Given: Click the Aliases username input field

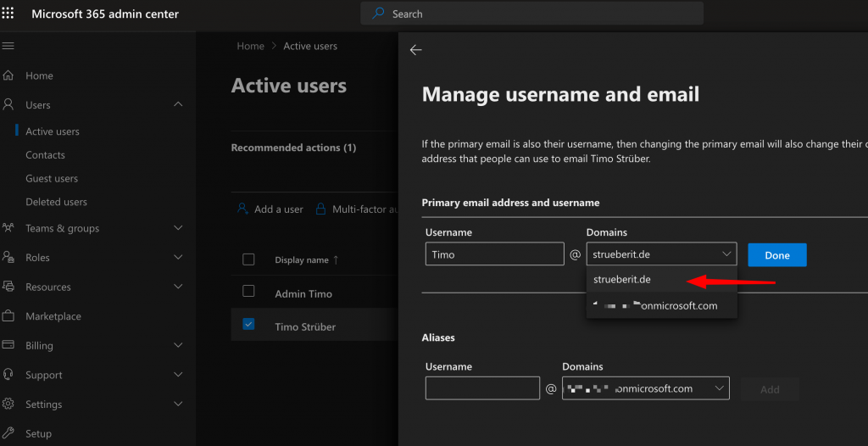Looking at the screenshot, I should pos(482,388).
